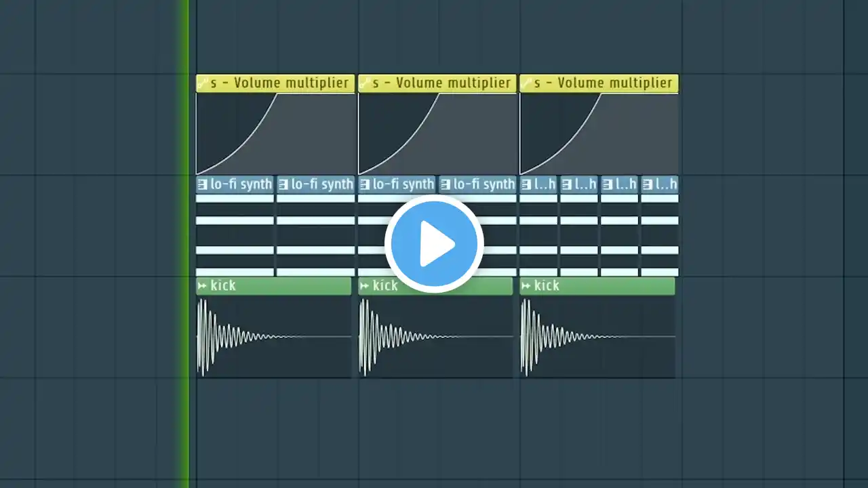Click the audio clip icon on the leftmost kick clip

(202, 286)
